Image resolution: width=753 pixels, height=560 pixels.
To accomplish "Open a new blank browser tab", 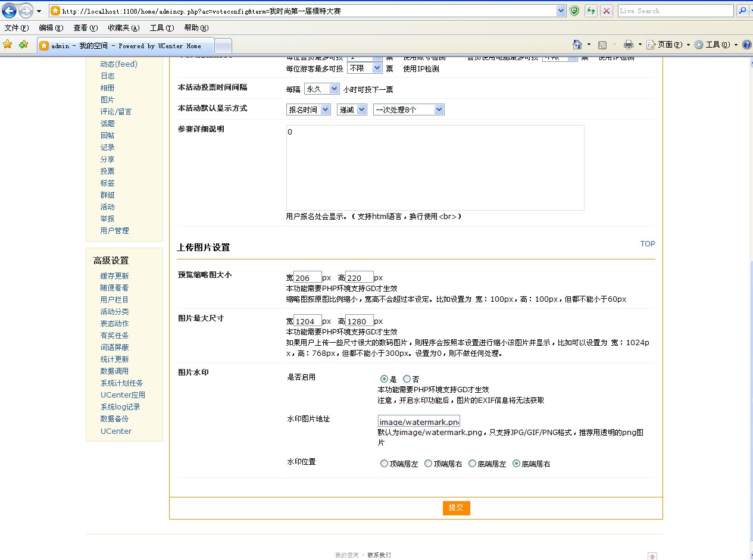I will [223, 46].
